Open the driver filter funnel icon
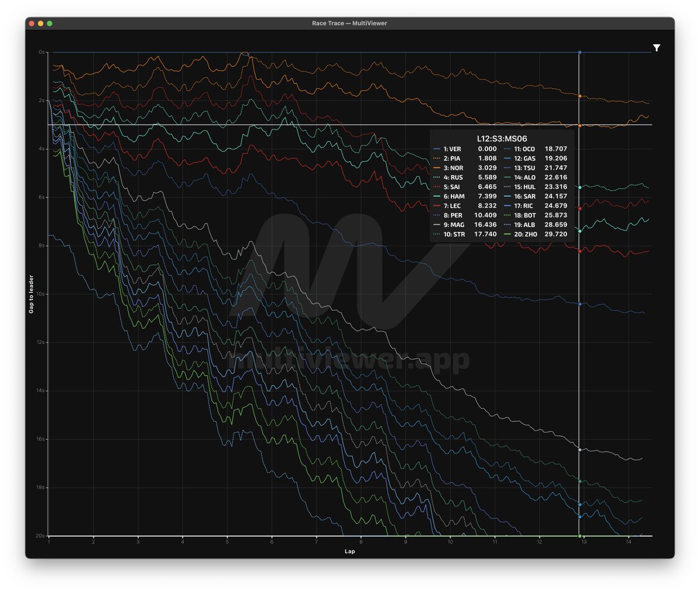Viewport: 700px width, 592px height. point(656,48)
